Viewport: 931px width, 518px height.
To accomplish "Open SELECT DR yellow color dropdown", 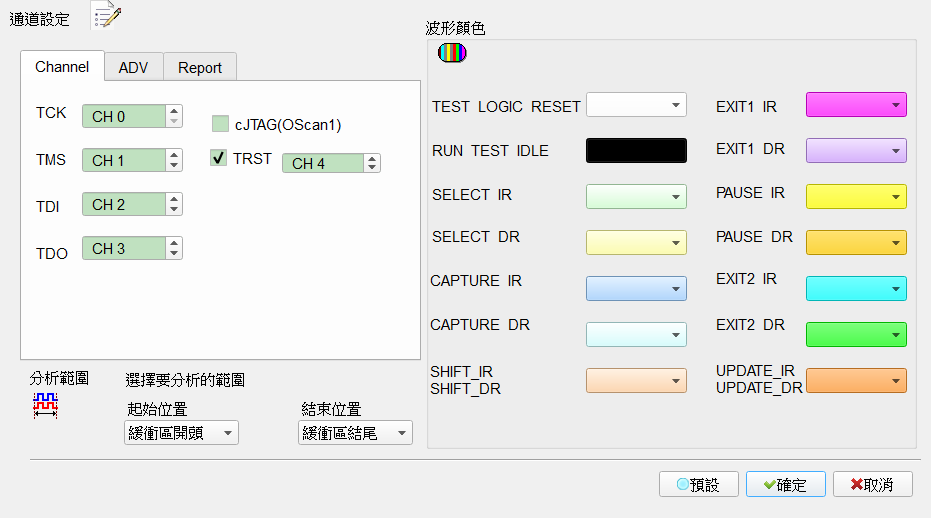I will pos(636,242).
